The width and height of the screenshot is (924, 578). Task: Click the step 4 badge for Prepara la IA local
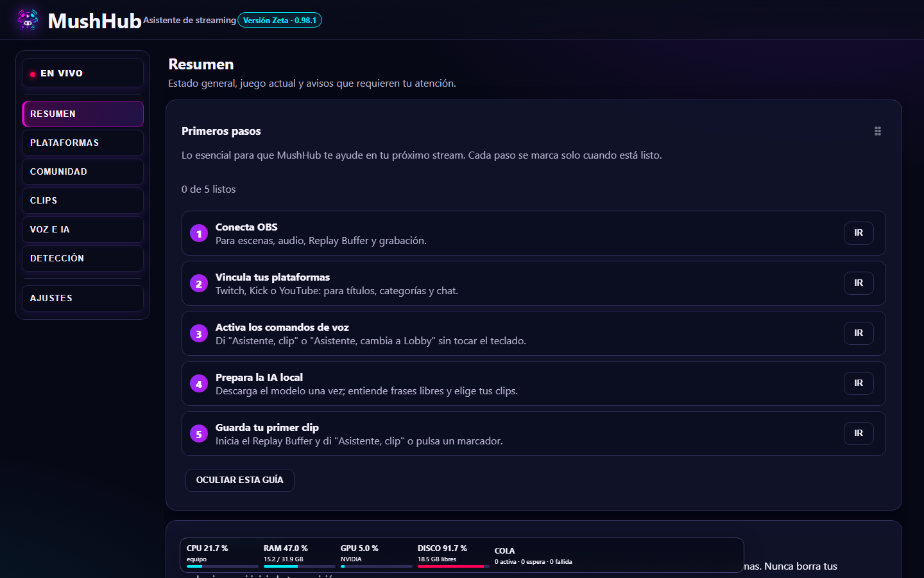click(x=199, y=383)
